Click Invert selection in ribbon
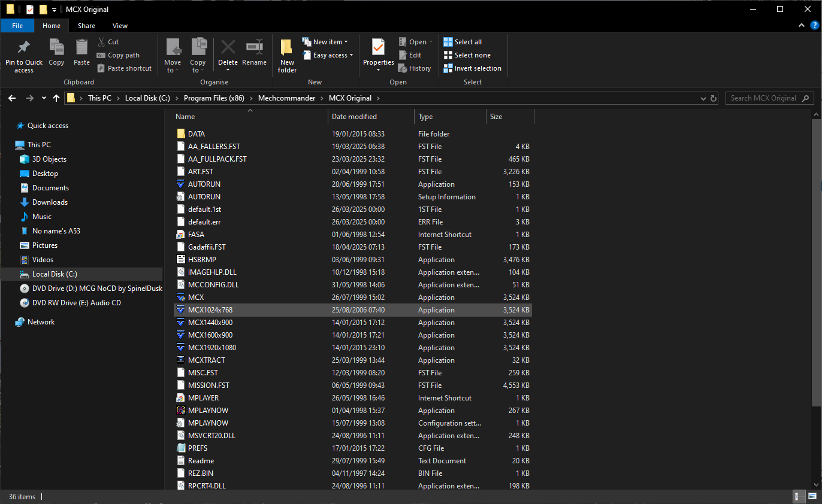This screenshot has width=822, height=504. point(472,68)
